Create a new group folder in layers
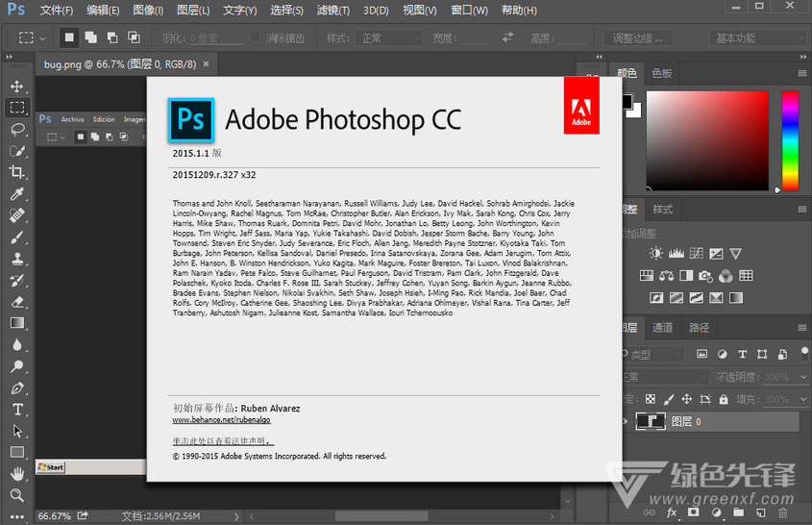The image size is (812, 525). (738, 512)
